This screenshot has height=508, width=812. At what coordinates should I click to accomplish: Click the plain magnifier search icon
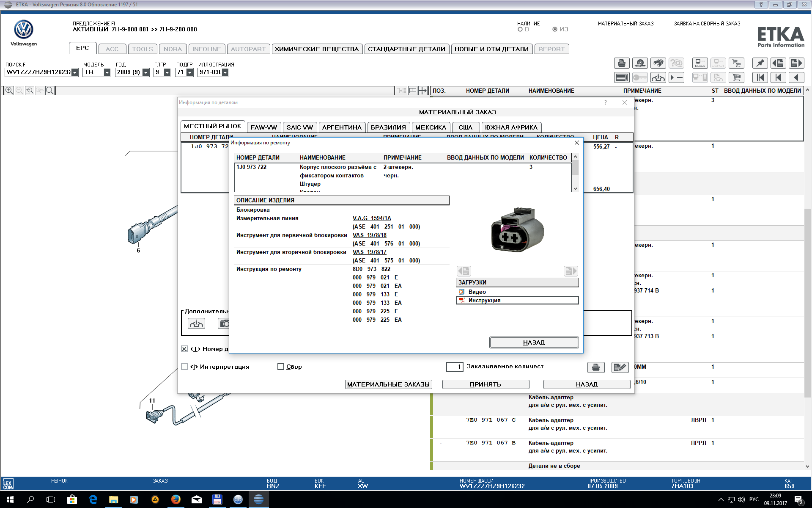pyautogui.click(x=50, y=91)
